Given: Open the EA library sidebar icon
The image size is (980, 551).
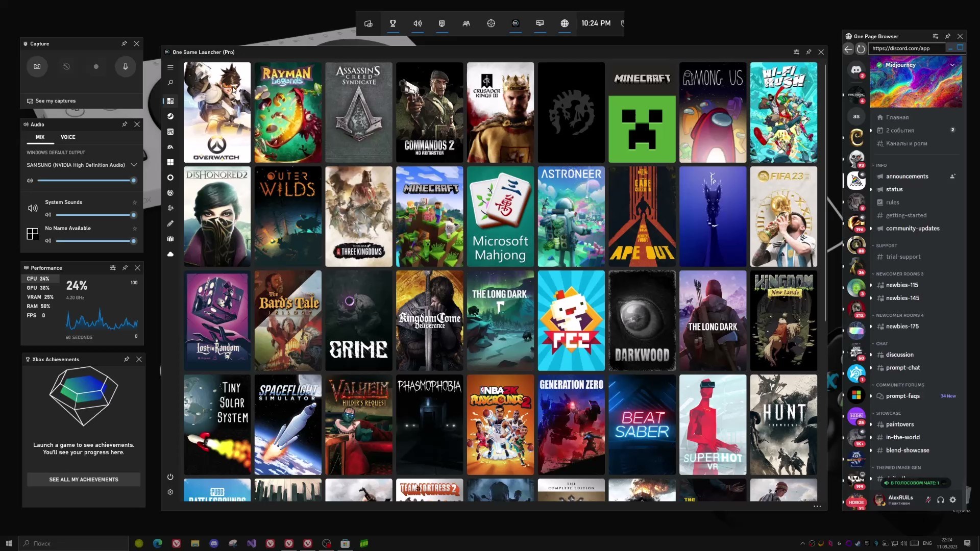Looking at the screenshot, I should point(170,147).
